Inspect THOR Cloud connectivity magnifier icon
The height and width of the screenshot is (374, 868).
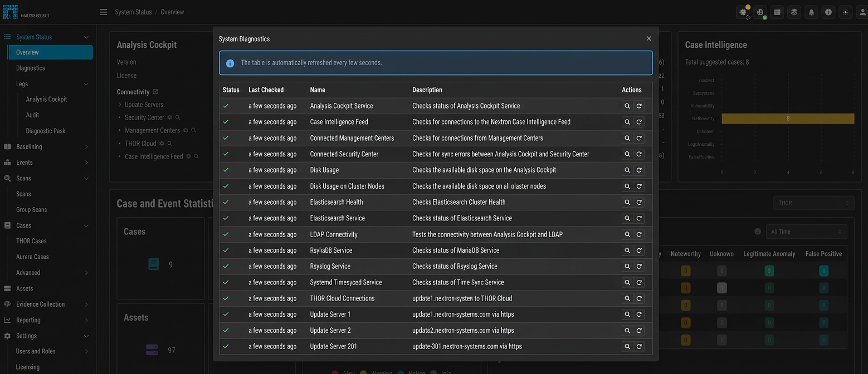(x=169, y=144)
